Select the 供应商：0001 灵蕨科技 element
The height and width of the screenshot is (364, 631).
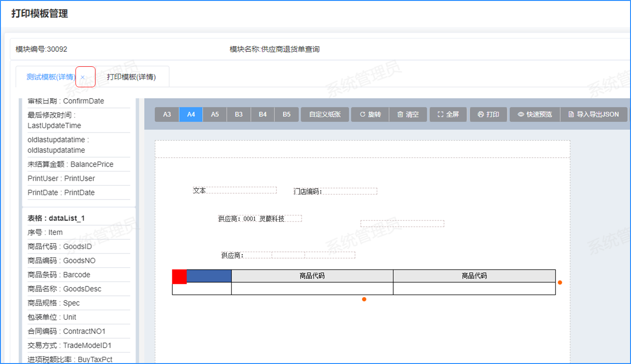coord(260,219)
